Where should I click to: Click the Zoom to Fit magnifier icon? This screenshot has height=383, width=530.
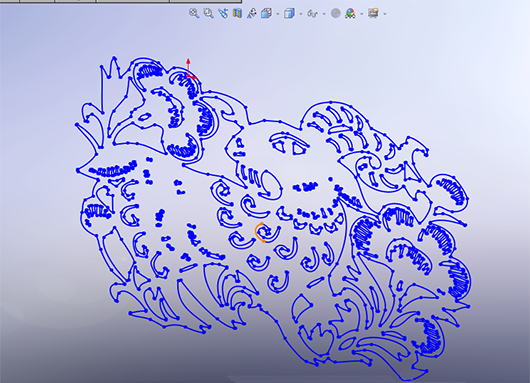point(194,13)
